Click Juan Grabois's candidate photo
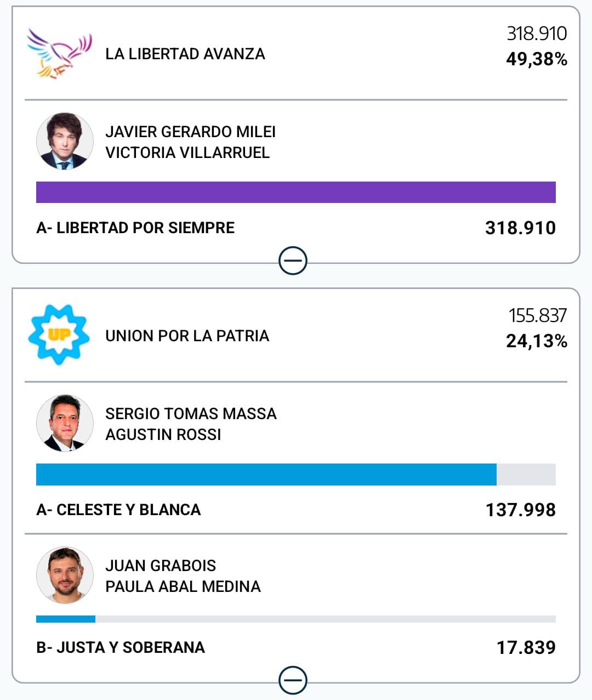 [x=65, y=575]
